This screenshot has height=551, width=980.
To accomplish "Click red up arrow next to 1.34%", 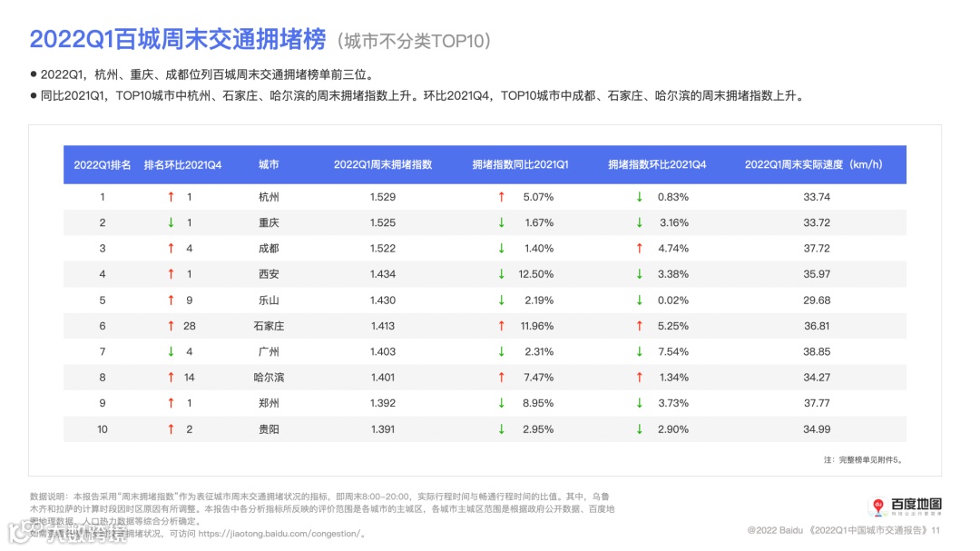I will coord(640,377).
